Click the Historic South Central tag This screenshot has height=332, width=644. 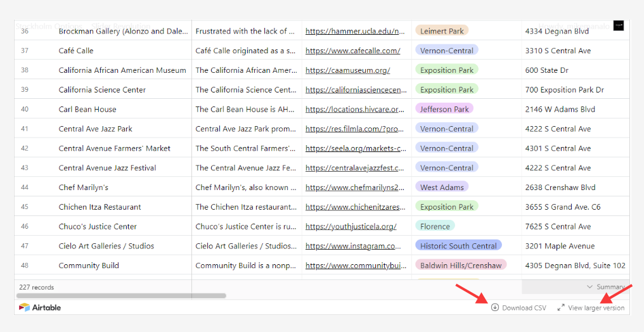point(458,246)
